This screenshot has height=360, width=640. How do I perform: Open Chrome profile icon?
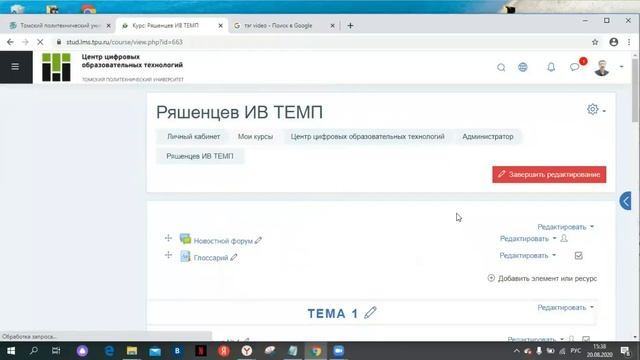613,42
